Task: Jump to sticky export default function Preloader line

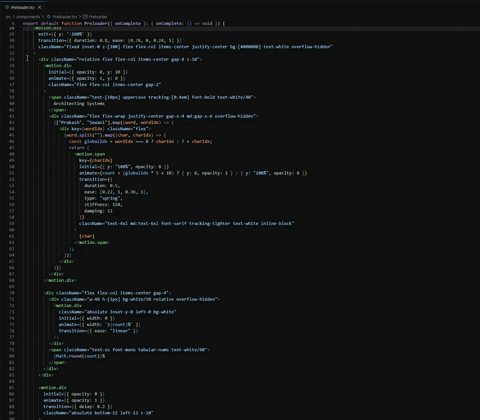Action: tap(124, 24)
